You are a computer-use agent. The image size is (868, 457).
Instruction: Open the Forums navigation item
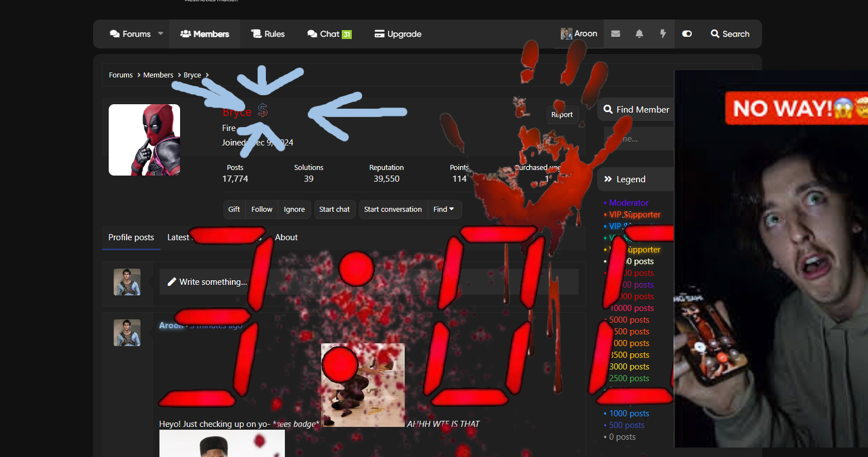click(x=130, y=34)
